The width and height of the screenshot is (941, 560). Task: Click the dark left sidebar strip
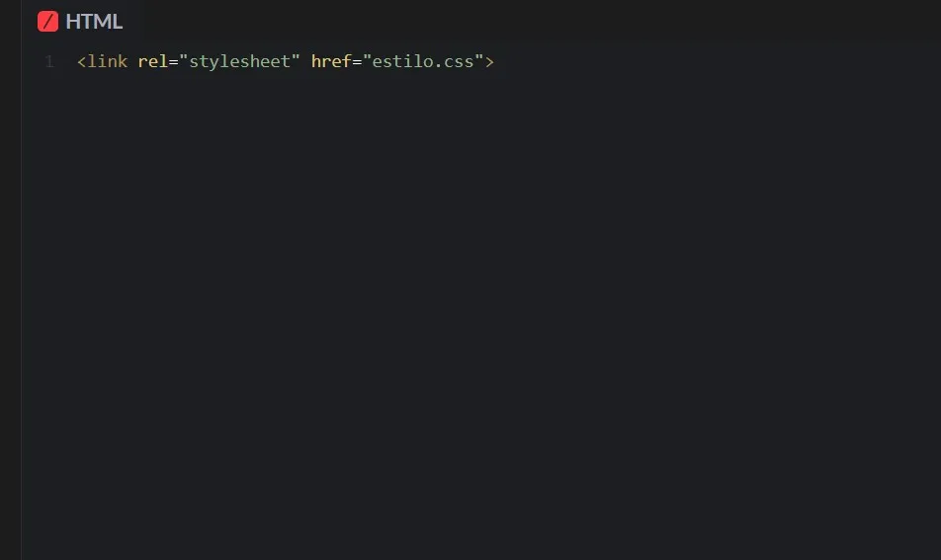coord(10,280)
